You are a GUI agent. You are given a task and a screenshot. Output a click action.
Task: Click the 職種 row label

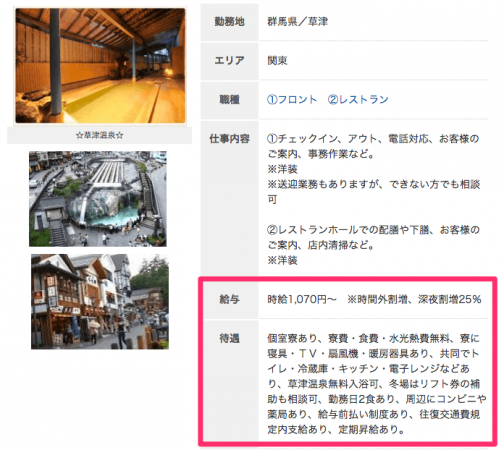click(x=229, y=99)
